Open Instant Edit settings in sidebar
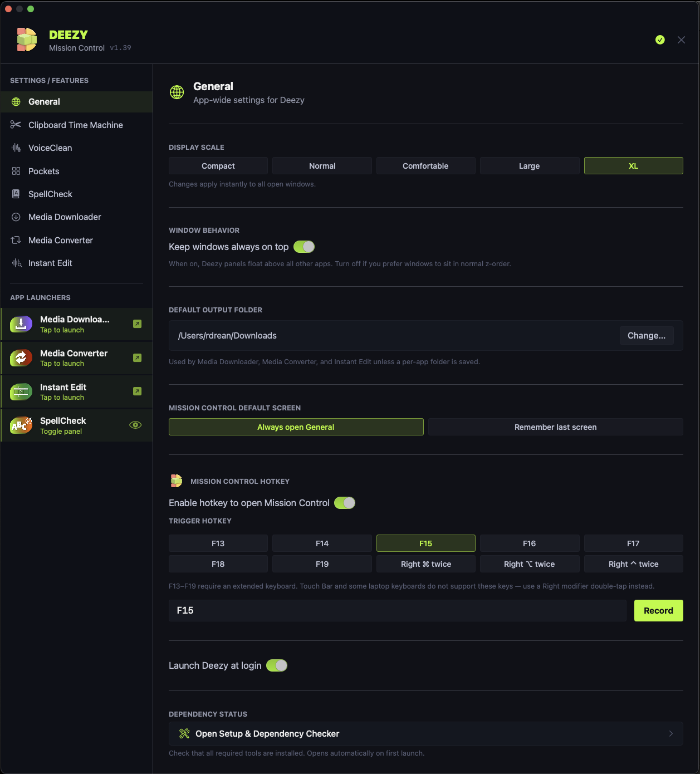The width and height of the screenshot is (700, 774). tap(77, 263)
